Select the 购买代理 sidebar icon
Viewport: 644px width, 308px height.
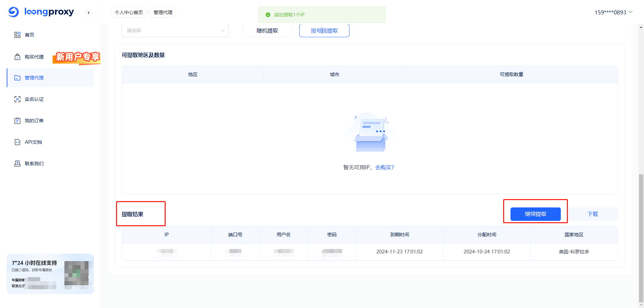pyautogui.click(x=17, y=57)
